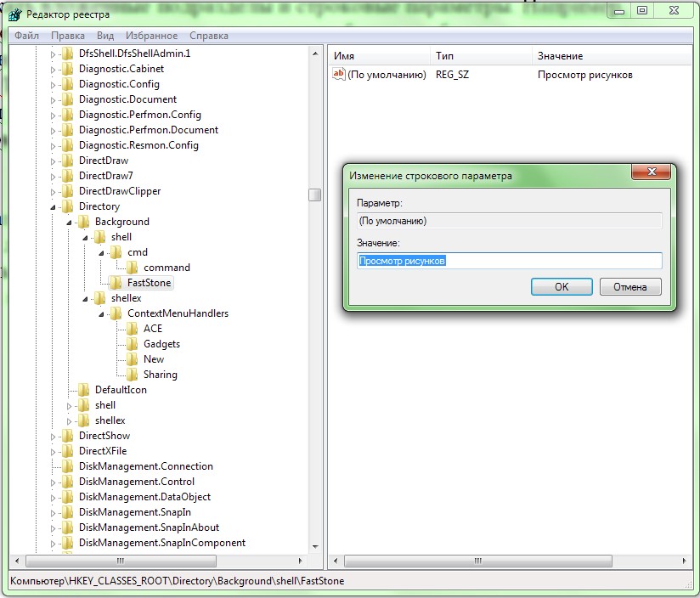The image size is (700, 598).
Task: Click the DefaultIcon folder icon
Action: pyautogui.click(x=84, y=390)
